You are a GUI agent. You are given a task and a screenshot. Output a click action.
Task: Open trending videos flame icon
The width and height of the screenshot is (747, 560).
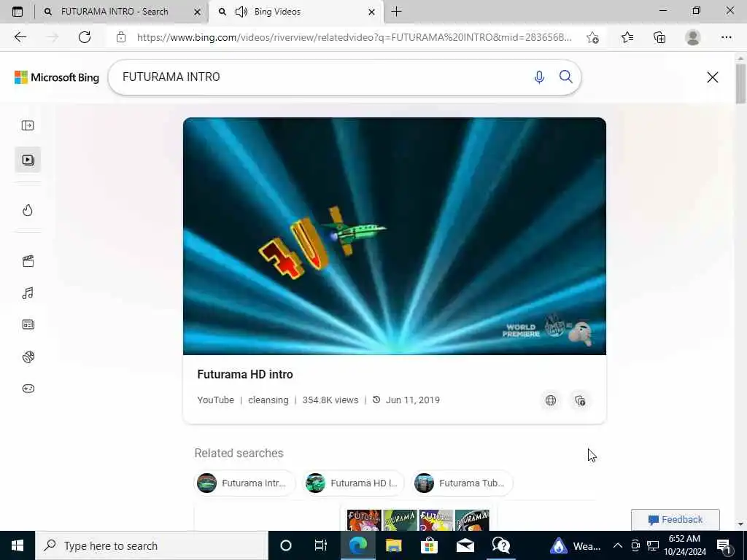pos(28,210)
